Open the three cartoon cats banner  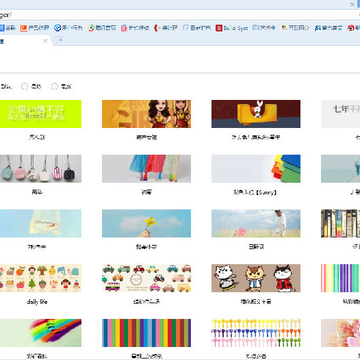(256, 278)
